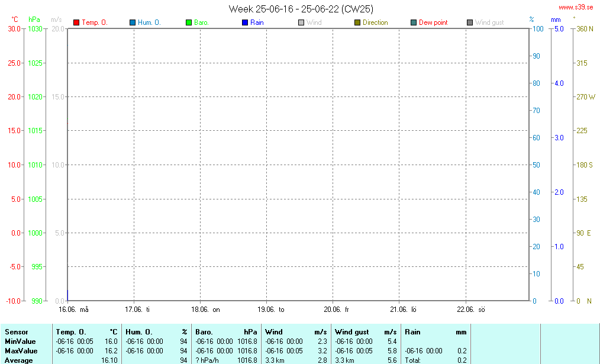Click the dark blue Rain legend swatch
This screenshot has height=364, width=600.
point(245,22)
